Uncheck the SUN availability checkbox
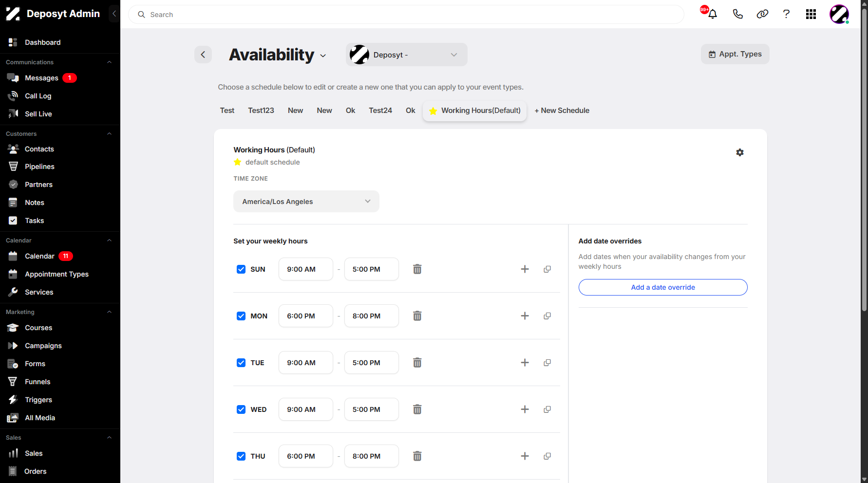The width and height of the screenshot is (868, 483). pyautogui.click(x=241, y=269)
